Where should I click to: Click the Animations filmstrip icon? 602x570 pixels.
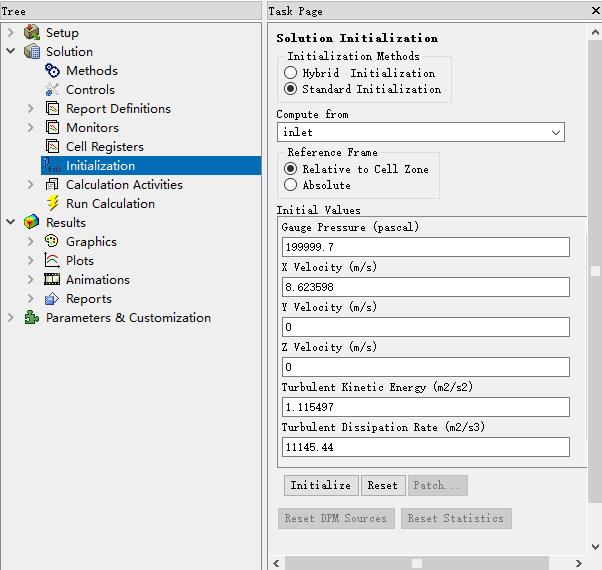coord(52,279)
